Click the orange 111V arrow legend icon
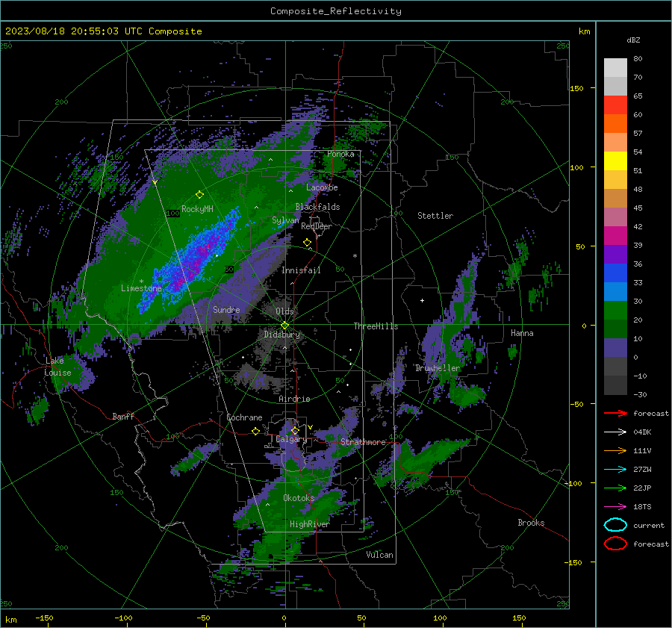672x628 pixels. [x=615, y=450]
